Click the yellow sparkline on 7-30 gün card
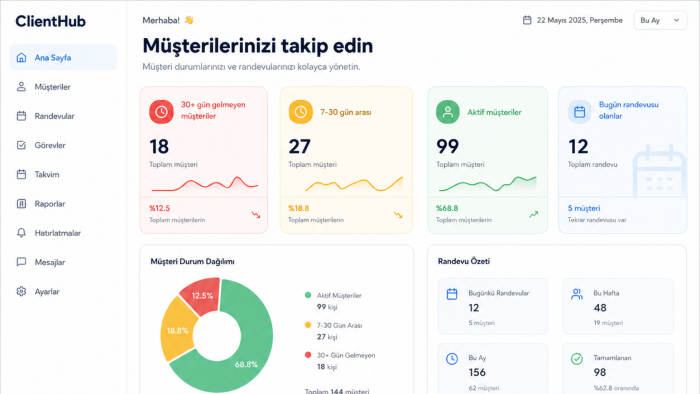Image resolution: width=700 pixels, height=394 pixels. [354, 184]
